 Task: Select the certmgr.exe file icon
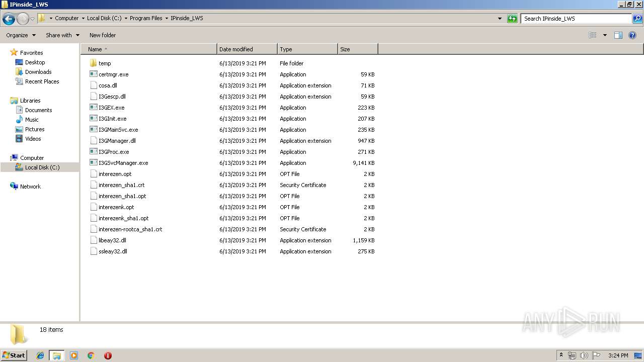[x=93, y=74]
